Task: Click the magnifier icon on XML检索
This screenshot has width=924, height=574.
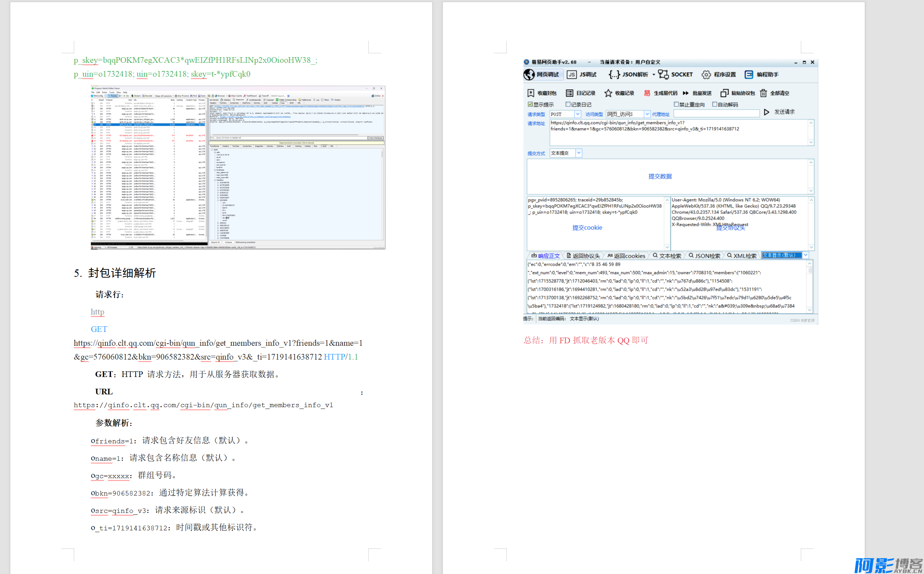Action: [x=729, y=256]
